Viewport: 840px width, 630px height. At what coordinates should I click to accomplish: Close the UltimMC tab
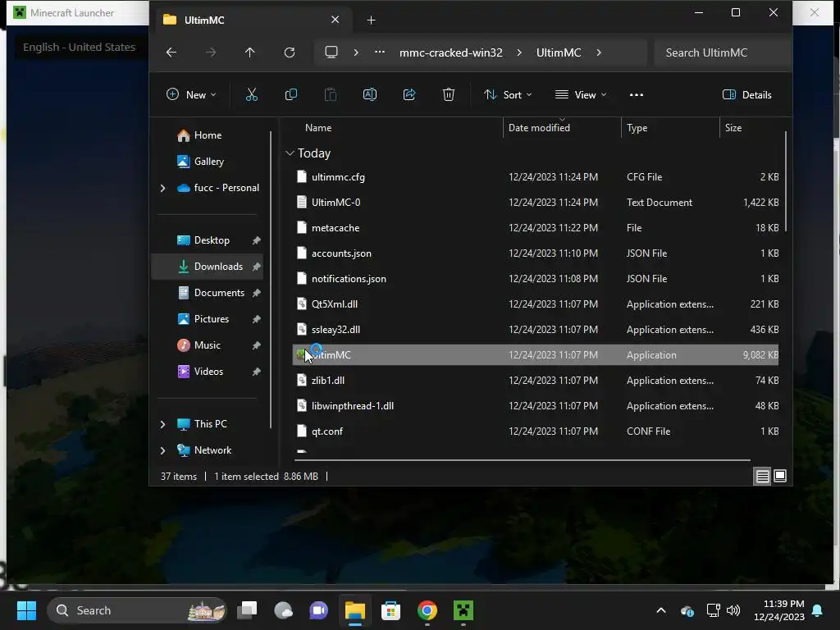[x=335, y=20]
